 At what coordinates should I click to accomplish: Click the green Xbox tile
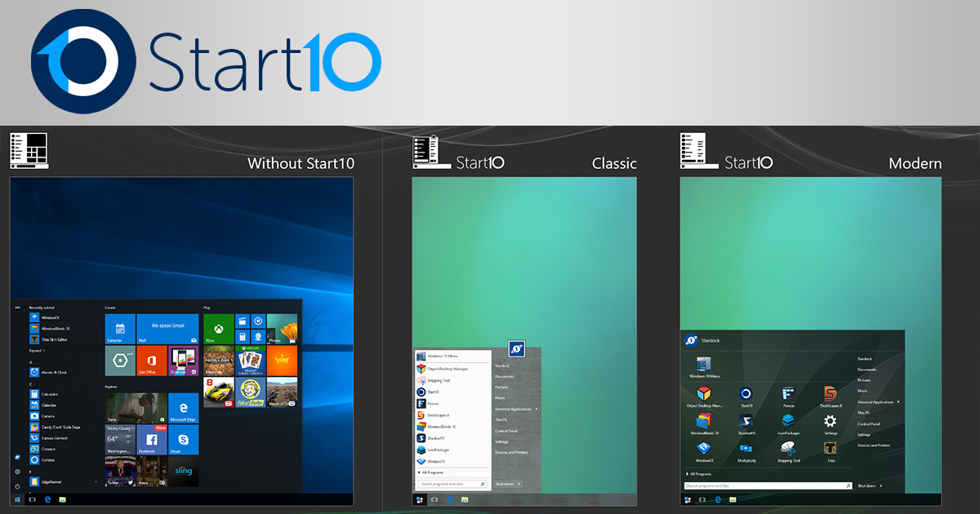point(218,329)
